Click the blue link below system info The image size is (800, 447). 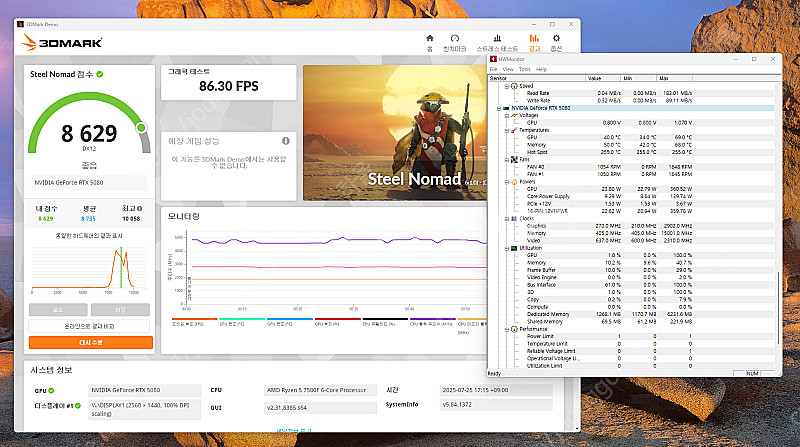(x=294, y=430)
